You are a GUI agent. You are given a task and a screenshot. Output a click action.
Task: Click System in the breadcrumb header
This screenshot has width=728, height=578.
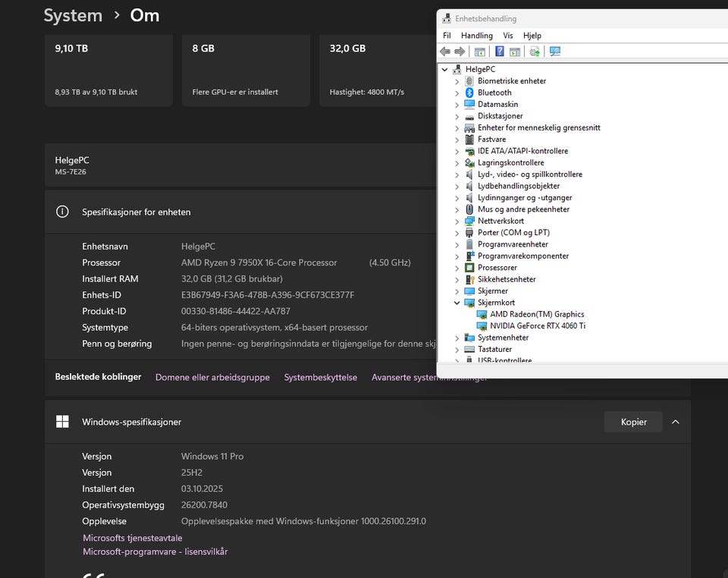pos(73,15)
